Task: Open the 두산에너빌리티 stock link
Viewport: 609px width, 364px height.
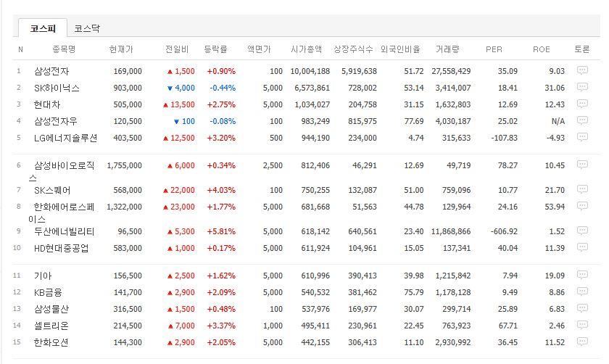Action: [64, 231]
